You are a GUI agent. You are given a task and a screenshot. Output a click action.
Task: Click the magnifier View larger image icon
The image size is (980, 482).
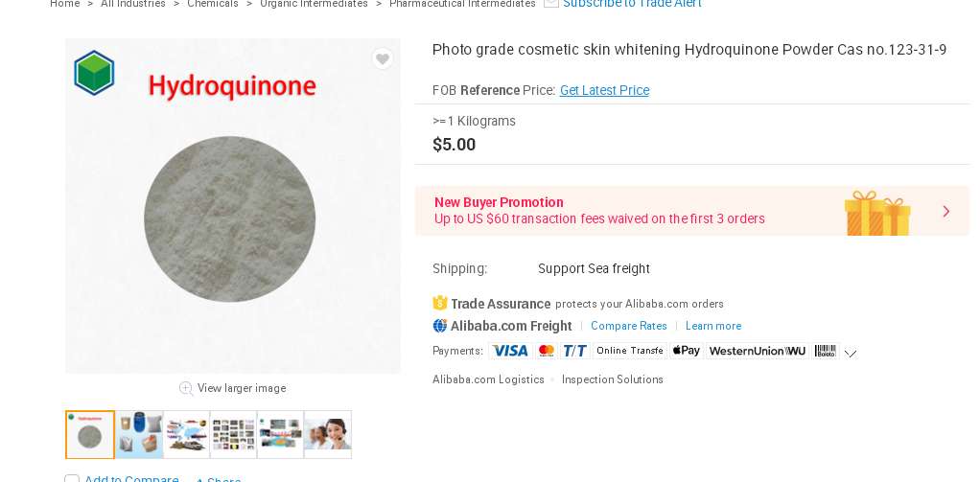[x=186, y=388]
